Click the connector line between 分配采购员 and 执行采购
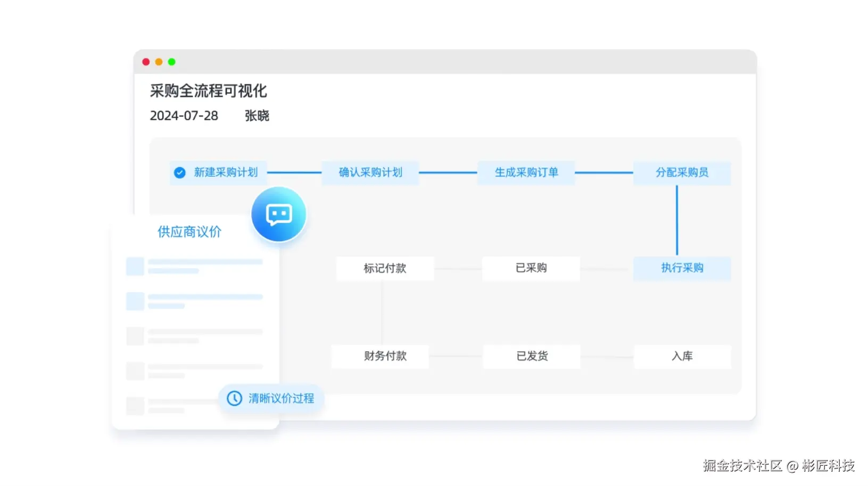This screenshot has width=868, height=486. (x=676, y=220)
